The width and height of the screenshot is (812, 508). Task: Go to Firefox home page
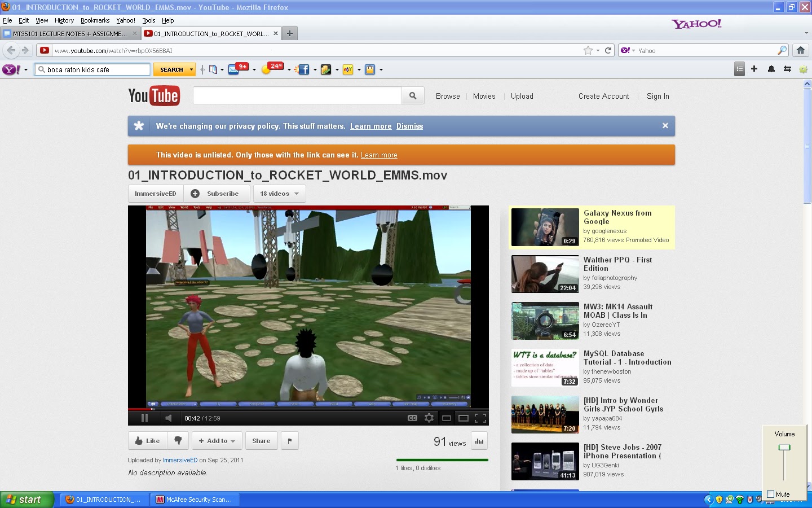point(800,50)
